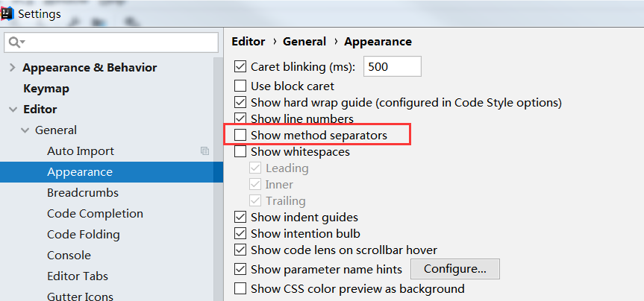This screenshot has width=644, height=301.
Task: Click the IntelliJ logo in title bar
Action: [x=8, y=13]
